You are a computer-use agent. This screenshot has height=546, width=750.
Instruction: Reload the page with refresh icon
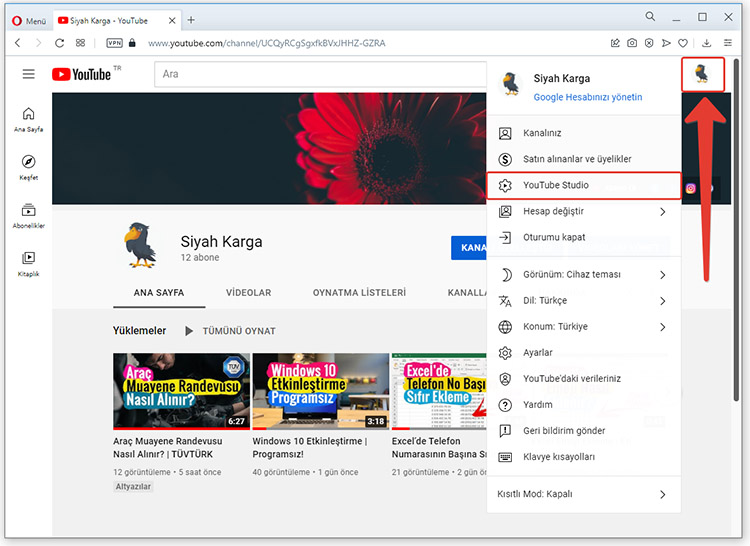click(x=59, y=43)
